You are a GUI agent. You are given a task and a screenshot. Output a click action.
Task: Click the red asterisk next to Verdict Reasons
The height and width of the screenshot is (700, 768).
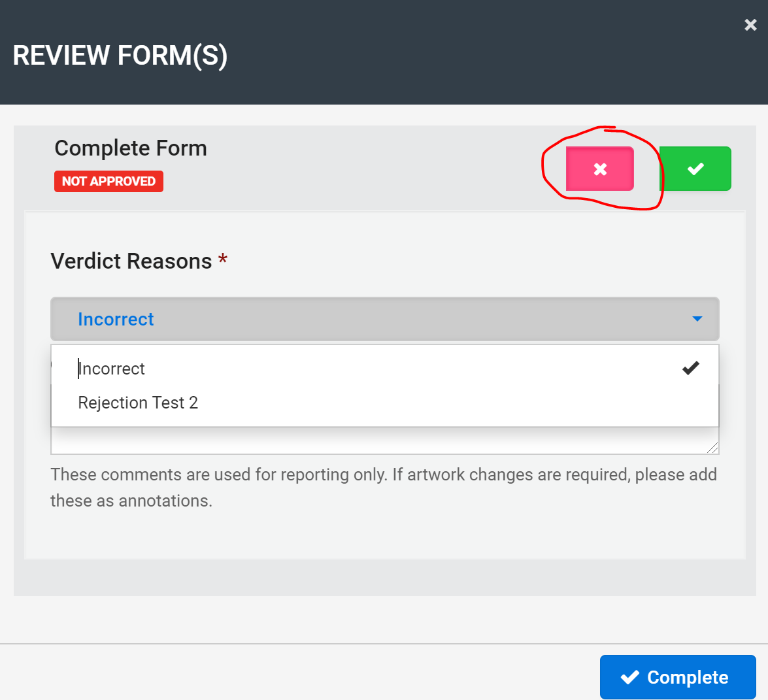[222, 260]
